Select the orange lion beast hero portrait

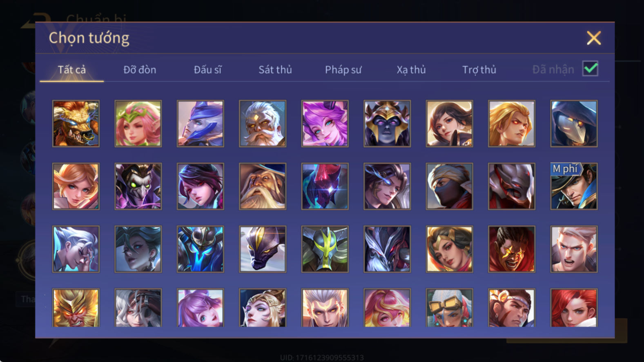(76, 124)
